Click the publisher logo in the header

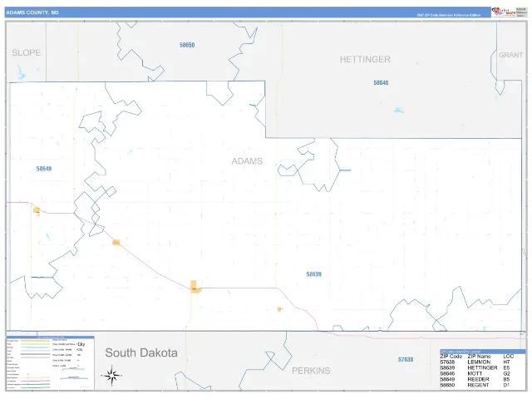(x=504, y=12)
